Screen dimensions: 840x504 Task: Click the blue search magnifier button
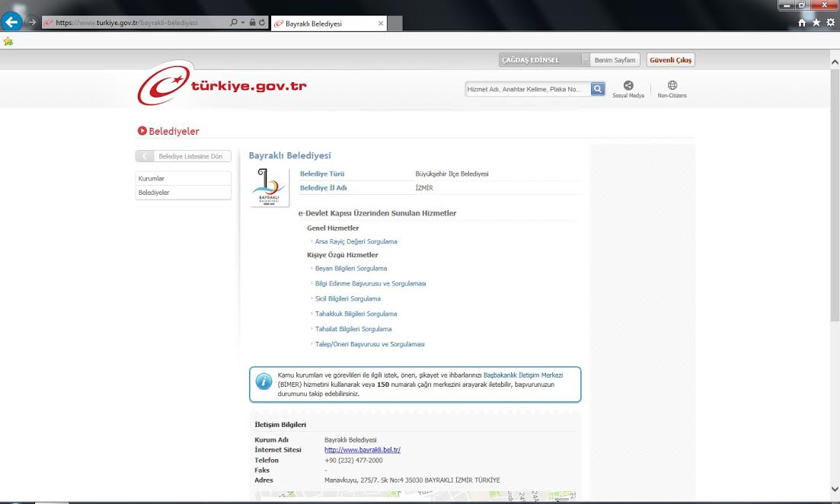[598, 89]
